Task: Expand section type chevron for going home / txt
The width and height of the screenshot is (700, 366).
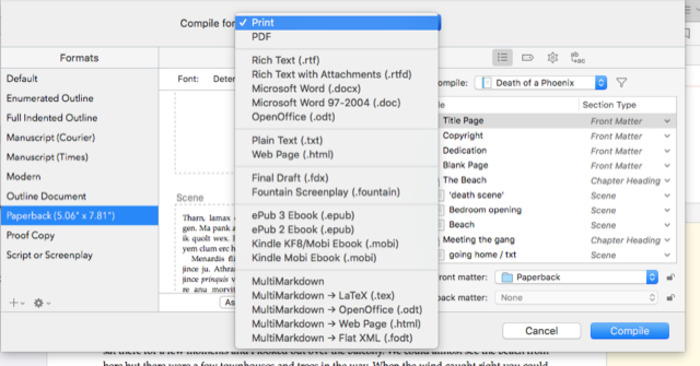Action: point(667,255)
